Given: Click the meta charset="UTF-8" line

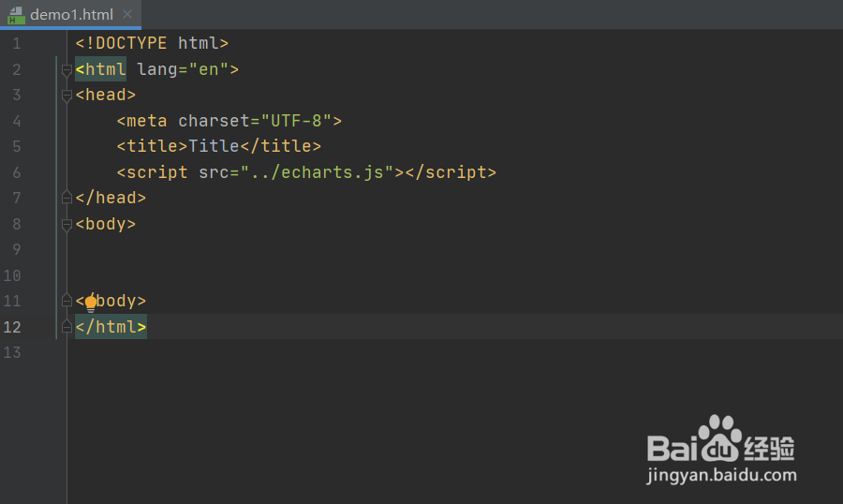Looking at the screenshot, I should pyautogui.click(x=229, y=121).
